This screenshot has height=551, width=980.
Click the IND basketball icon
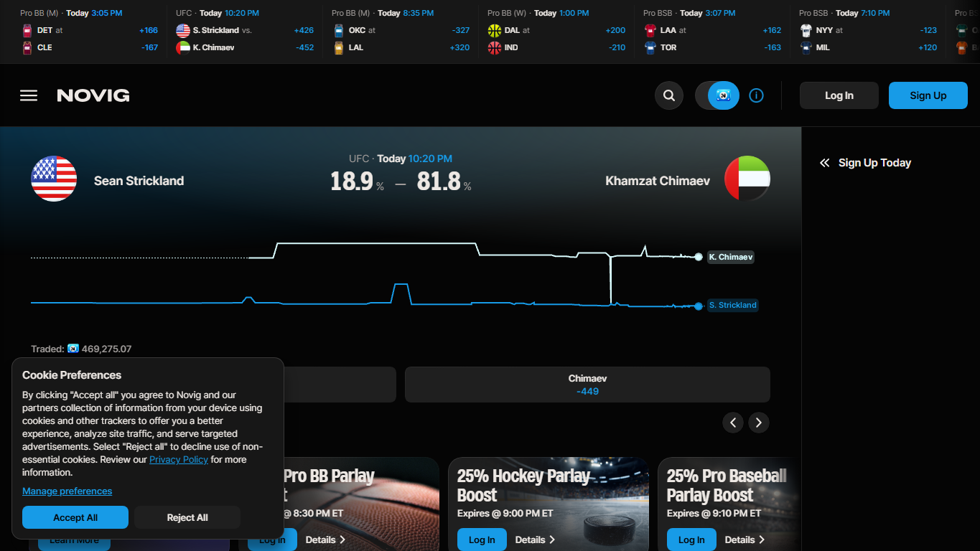(x=495, y=47)
